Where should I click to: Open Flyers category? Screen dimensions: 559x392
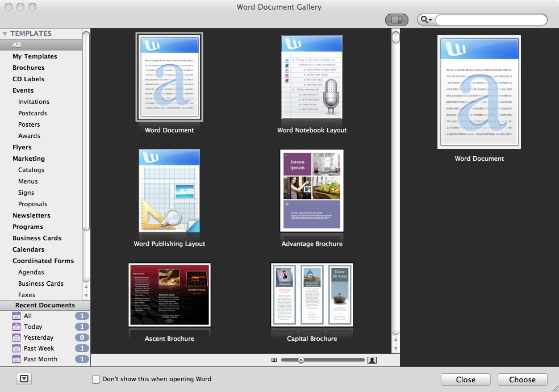point(22,147)
